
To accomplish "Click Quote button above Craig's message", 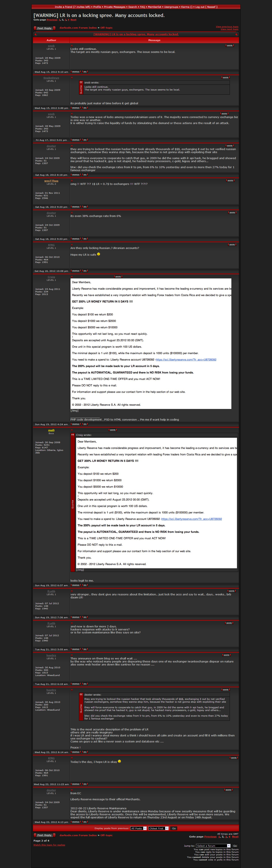I will tap(118, 277).
